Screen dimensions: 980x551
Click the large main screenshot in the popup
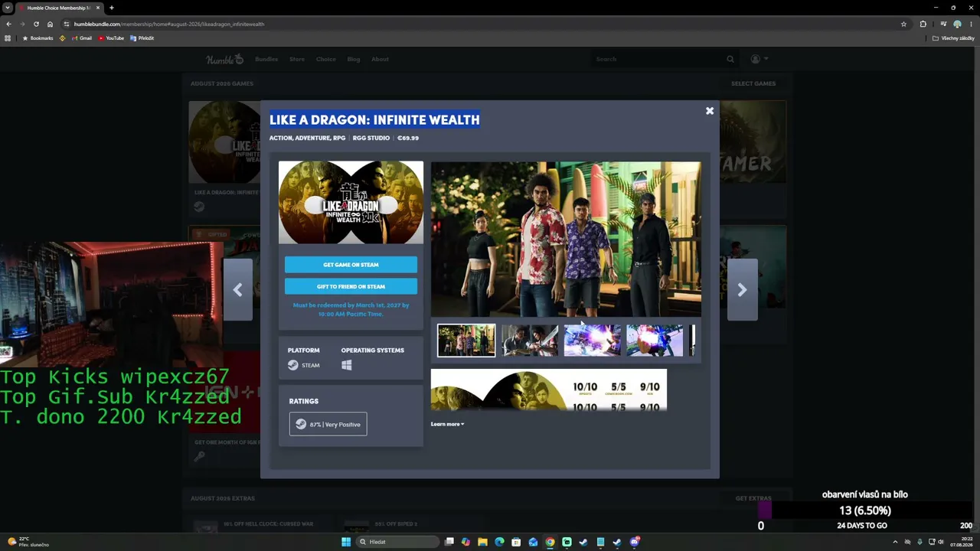(566, 239)
